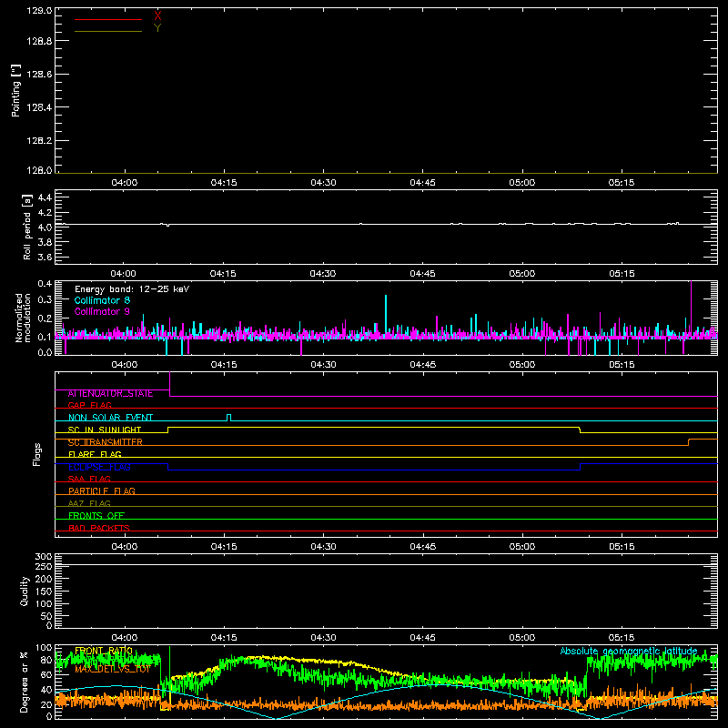Viewport: 728px width, 728px height.
Task: Click the Roll period axis title
Action: click(x=27, y=227)
